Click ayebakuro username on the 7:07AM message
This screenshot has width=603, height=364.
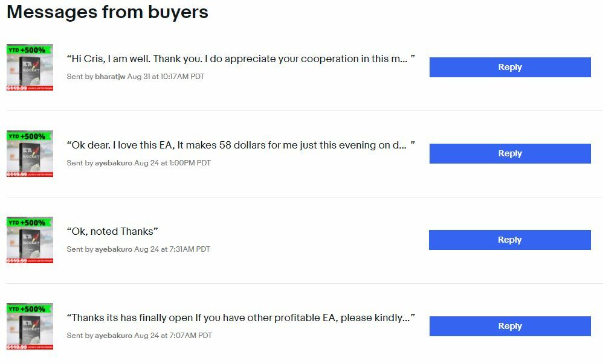coord(114,336)
